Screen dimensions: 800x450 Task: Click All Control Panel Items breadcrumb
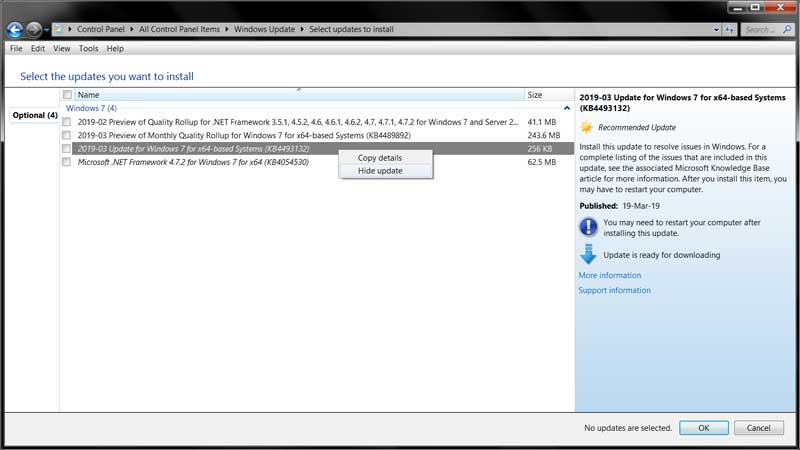pyautogui.click(x=179, y=29)
